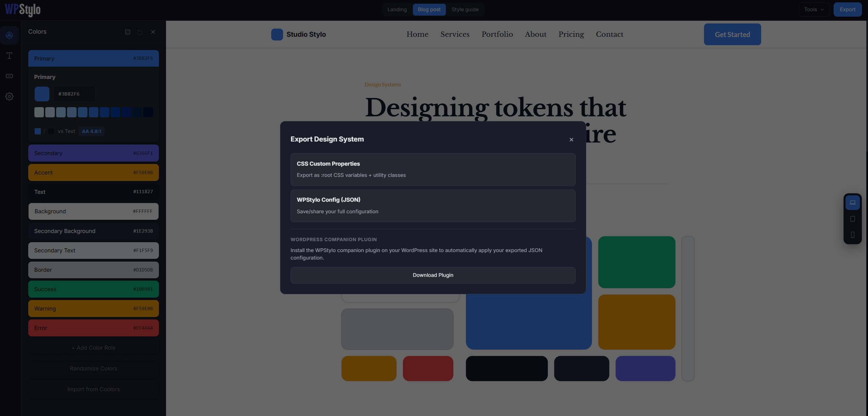This screenshot has height=416, width=868.
Task: Click Import from Coolors button
Action: pyautogui.click(x=94, y=389)
